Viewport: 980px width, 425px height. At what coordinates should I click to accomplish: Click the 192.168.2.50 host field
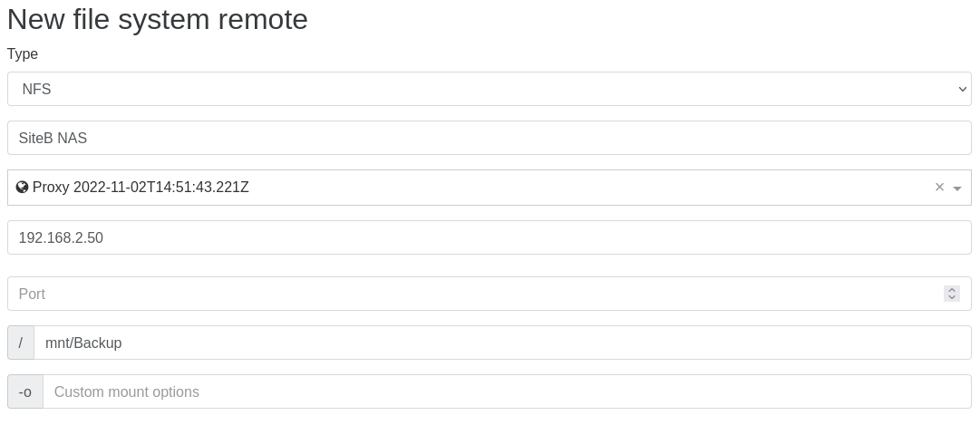coord(490,237)
